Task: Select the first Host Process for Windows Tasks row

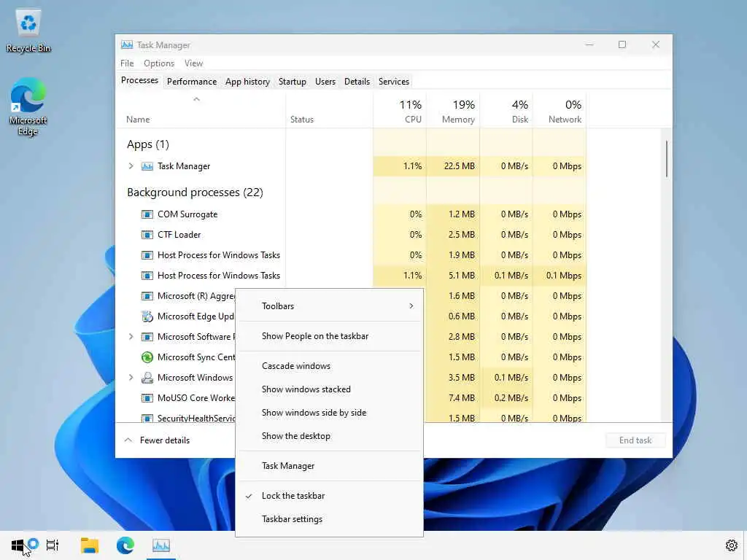Action: (x=351, y=255)
